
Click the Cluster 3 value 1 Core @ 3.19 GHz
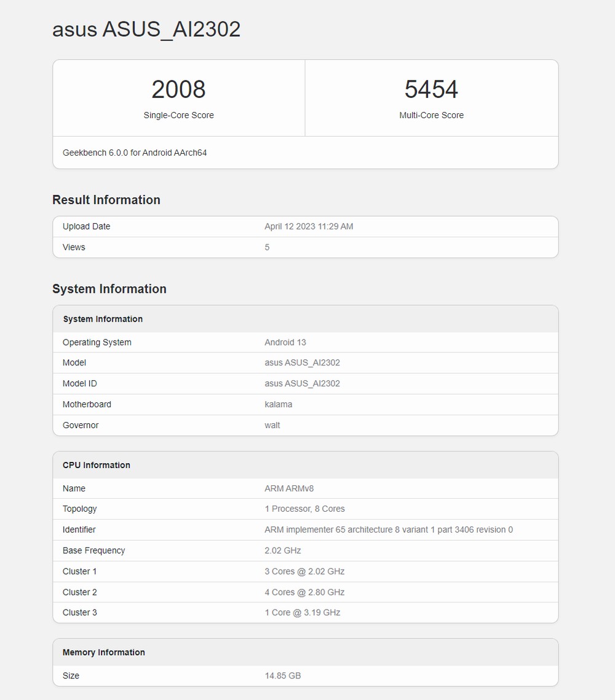[302, 613]
